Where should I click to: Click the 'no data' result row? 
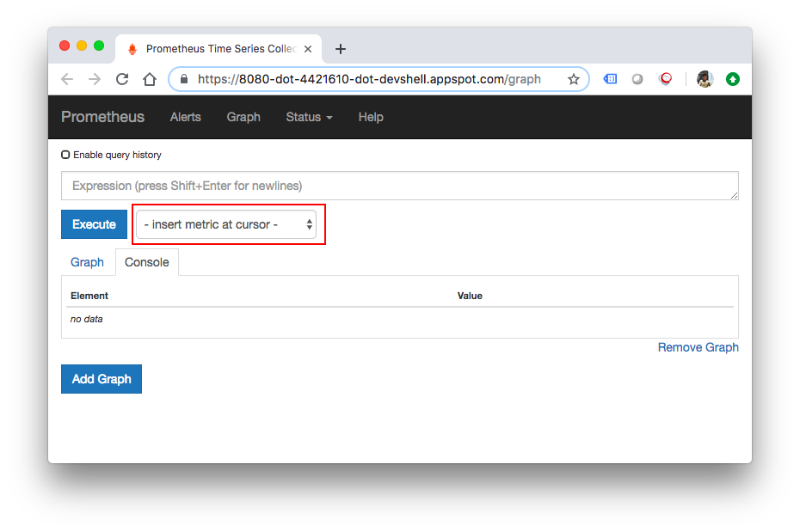click(399, 319)
